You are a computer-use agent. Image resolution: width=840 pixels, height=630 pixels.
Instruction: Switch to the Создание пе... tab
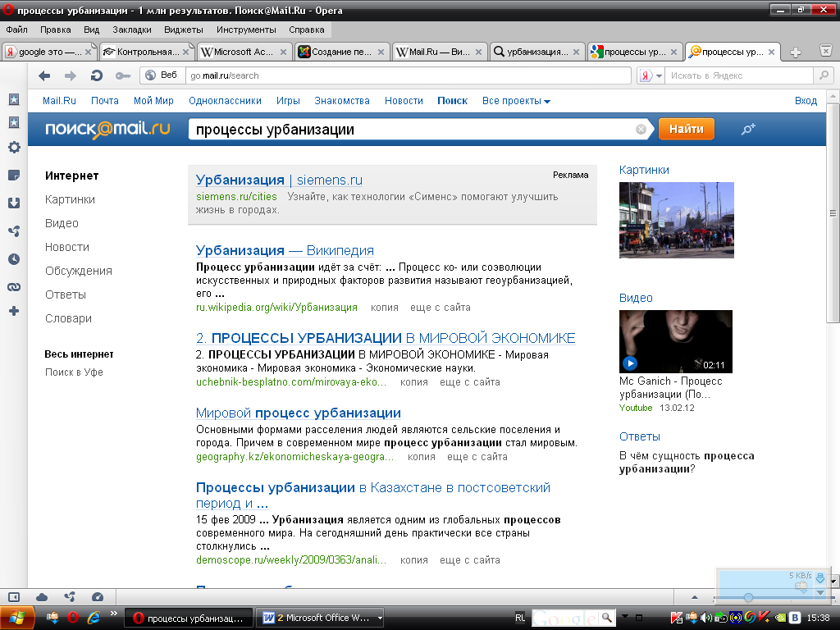pyautogui.click(x=341, y=52)
